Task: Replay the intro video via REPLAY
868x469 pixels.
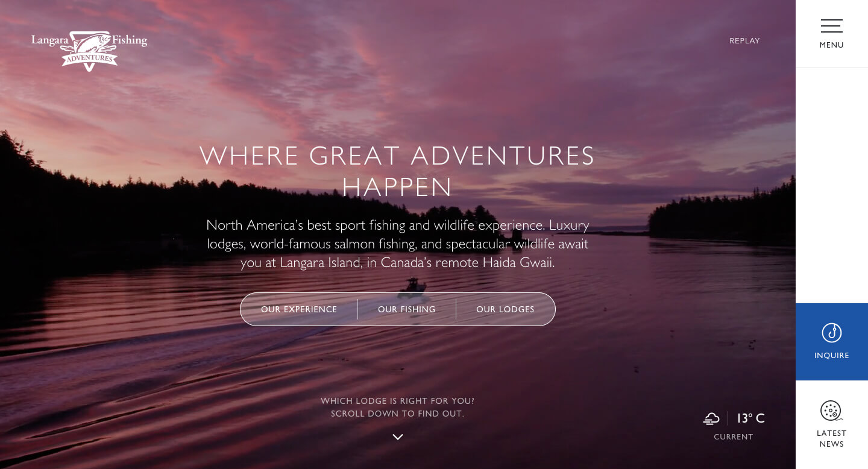Action: tap(744, 41)
